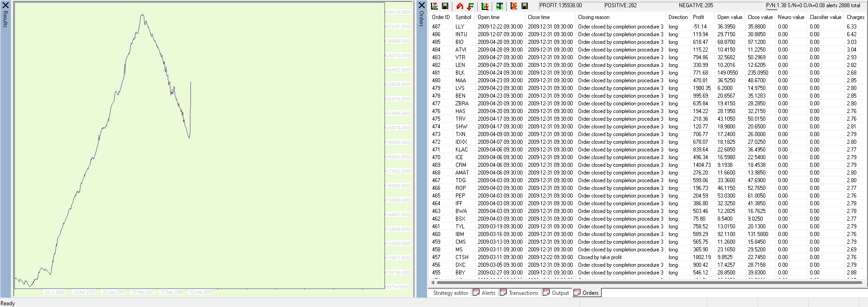Viewport: 868px width, 307px height.
Task: Click the green 'F' with red plus icon
Action: 470,6
